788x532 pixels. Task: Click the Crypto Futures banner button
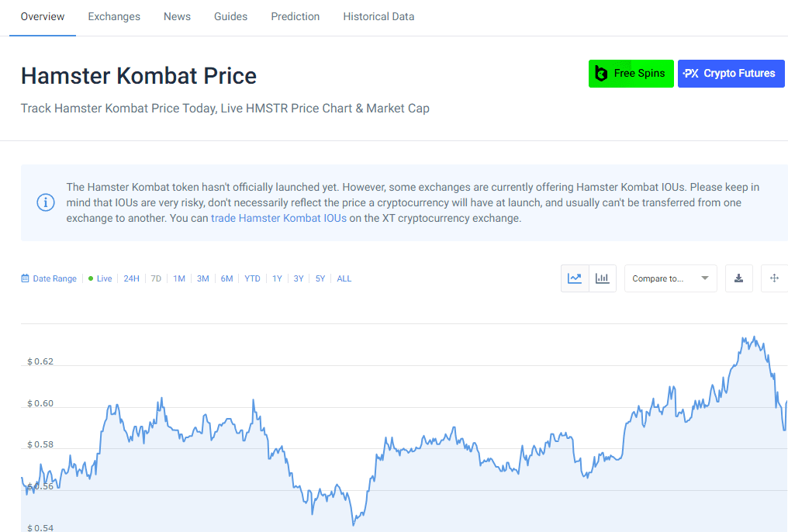coord(731,74)
